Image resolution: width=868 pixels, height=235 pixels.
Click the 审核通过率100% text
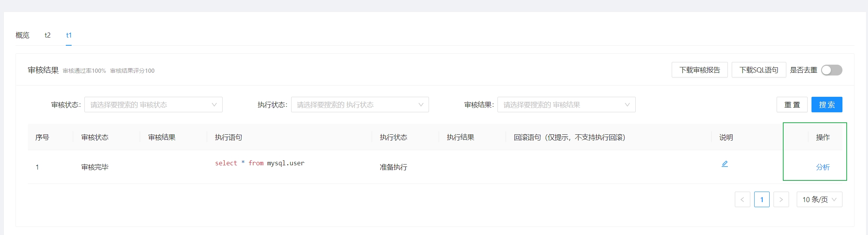pos(84,70)
